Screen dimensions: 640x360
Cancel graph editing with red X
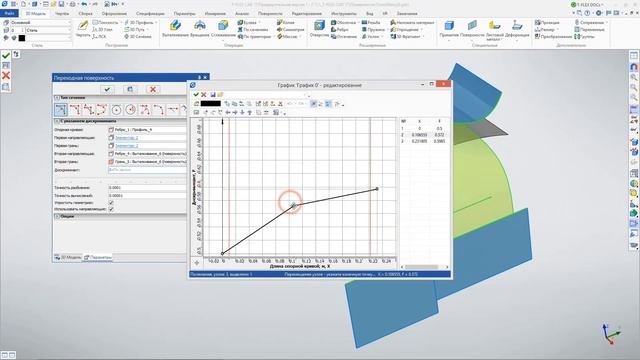click(x=204, y=95)
